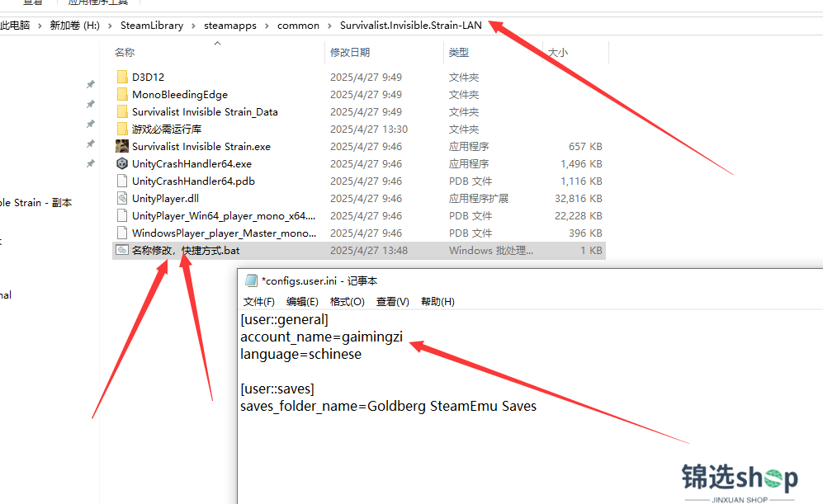Select the UnityCrashHandler64.exe Unity icon
The width and height of the screenshot is (823, 504).
click(122, 163)
